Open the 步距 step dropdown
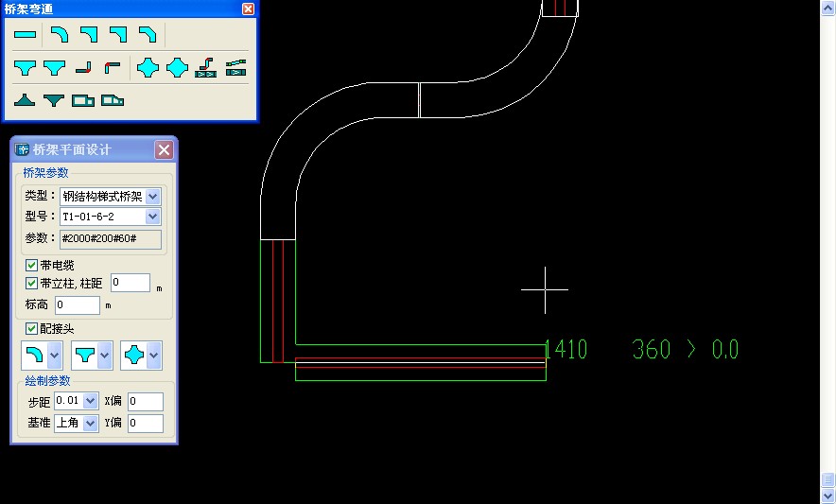836x504 pixels. 91,401
